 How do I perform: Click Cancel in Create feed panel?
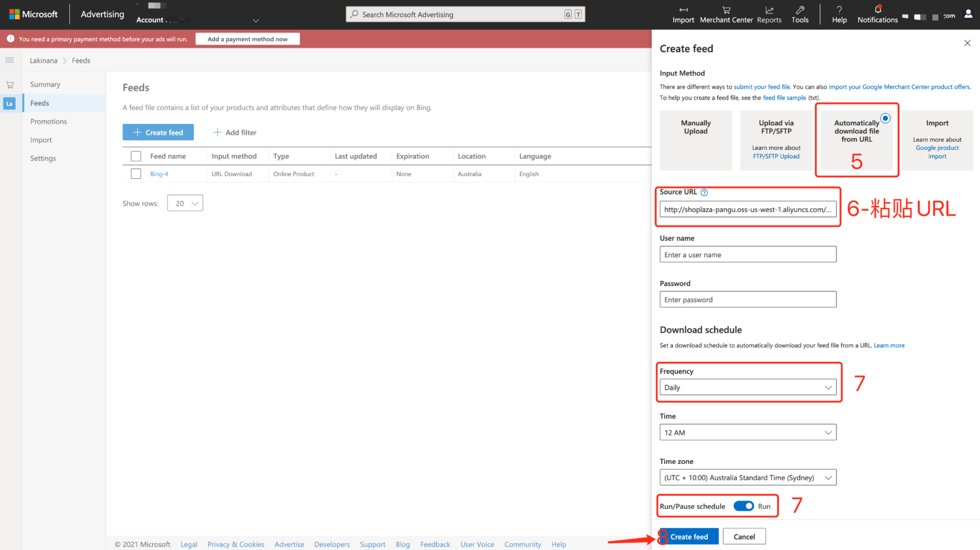[744, 537]
